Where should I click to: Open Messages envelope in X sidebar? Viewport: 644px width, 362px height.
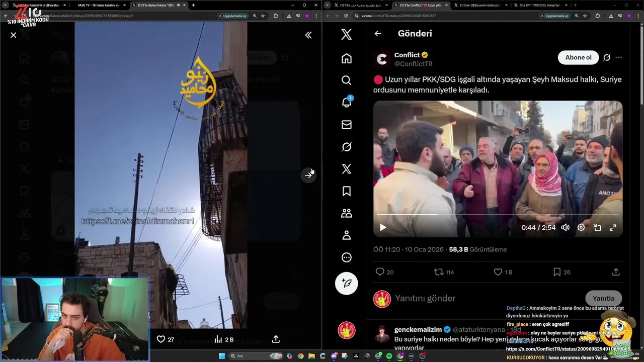coord(347,125)
